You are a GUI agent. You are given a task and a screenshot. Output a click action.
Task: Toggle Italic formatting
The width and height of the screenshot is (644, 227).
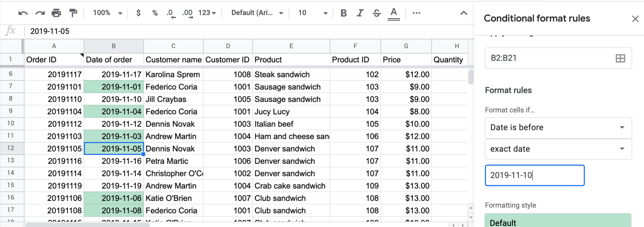tap(360, 13)
